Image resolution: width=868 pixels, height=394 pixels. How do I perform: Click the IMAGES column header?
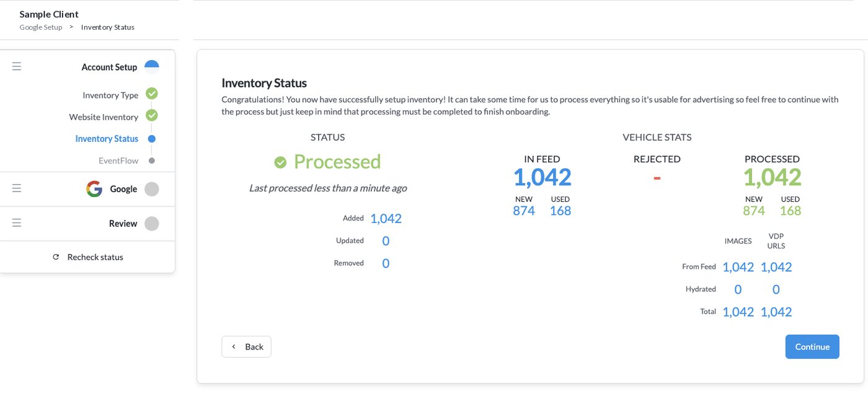point(738,241)
